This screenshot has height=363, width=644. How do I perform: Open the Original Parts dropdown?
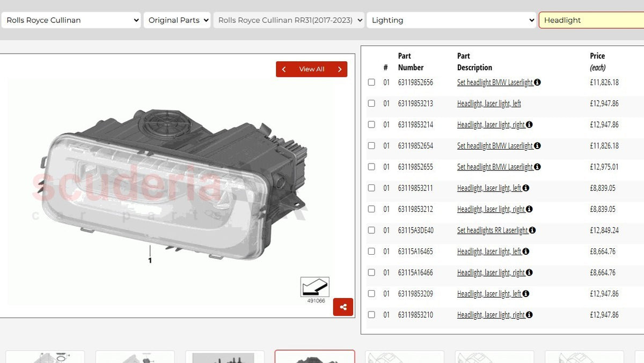pyautogui.click(x=177, y=20)
